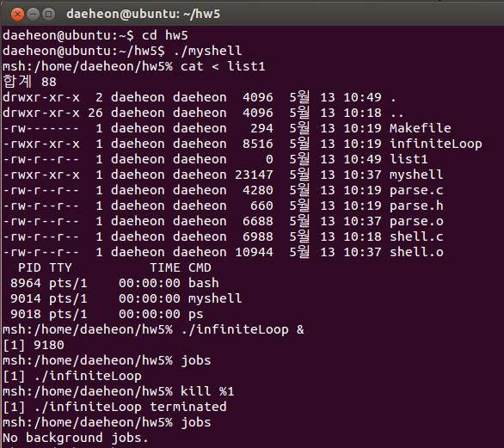Click the first 'jobs' command
The width and height of the screenshot is (504, 448).
point(196,360)
